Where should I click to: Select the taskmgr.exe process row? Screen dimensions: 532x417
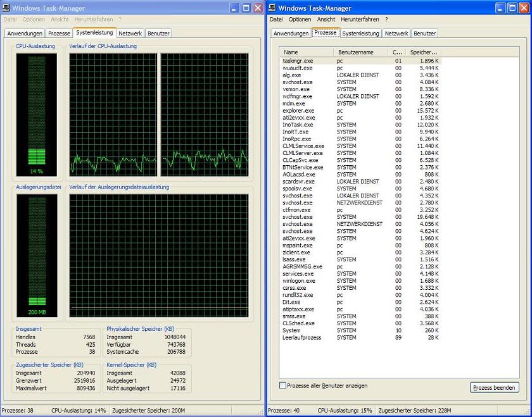(x=360, y=61)
